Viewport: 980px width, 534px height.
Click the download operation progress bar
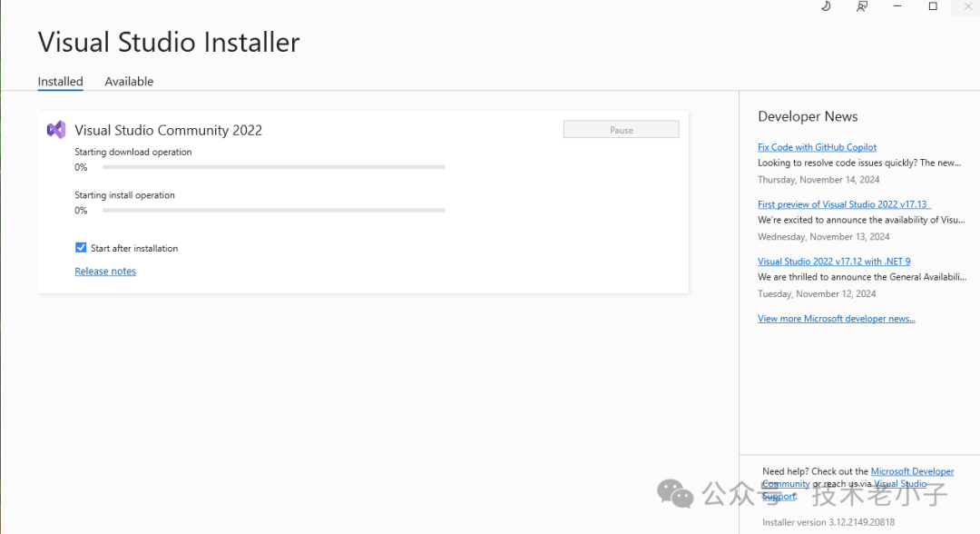273,167
